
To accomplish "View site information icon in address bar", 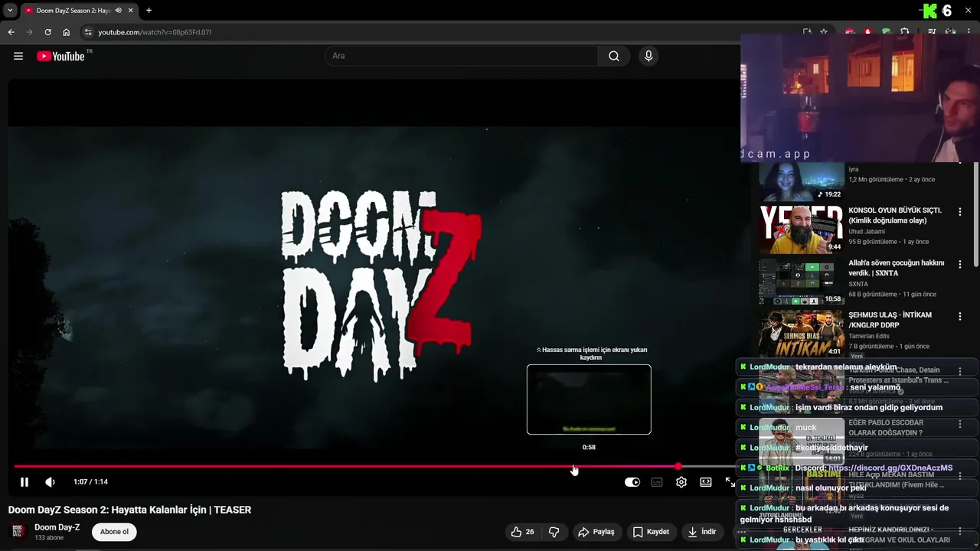I will (88, 32).
